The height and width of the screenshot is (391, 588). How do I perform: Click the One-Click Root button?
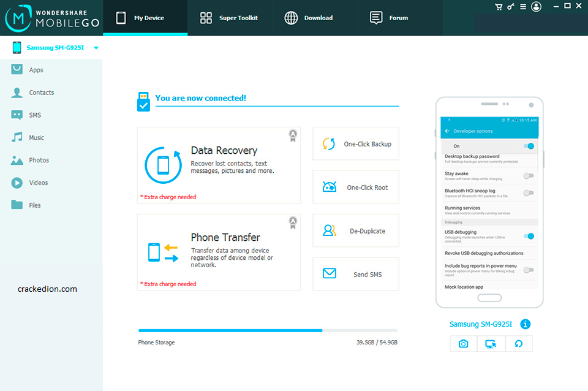[356, 188]
